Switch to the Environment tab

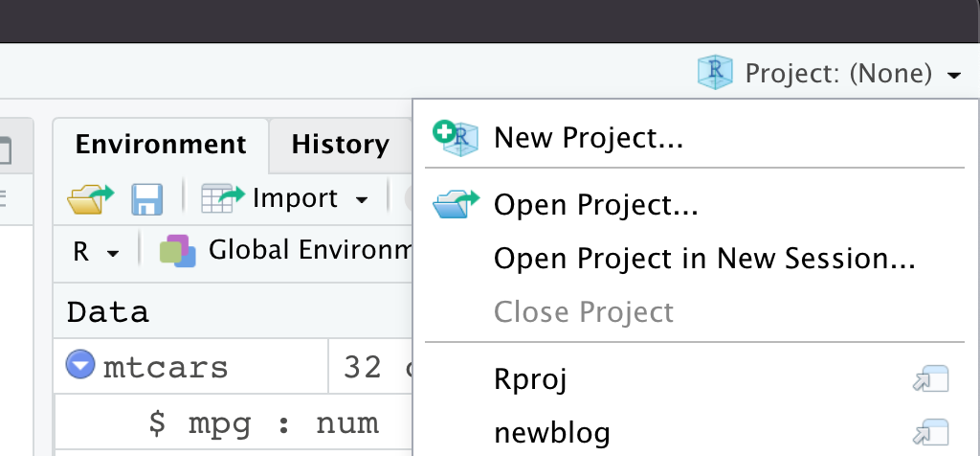click(x=161, y=145)
